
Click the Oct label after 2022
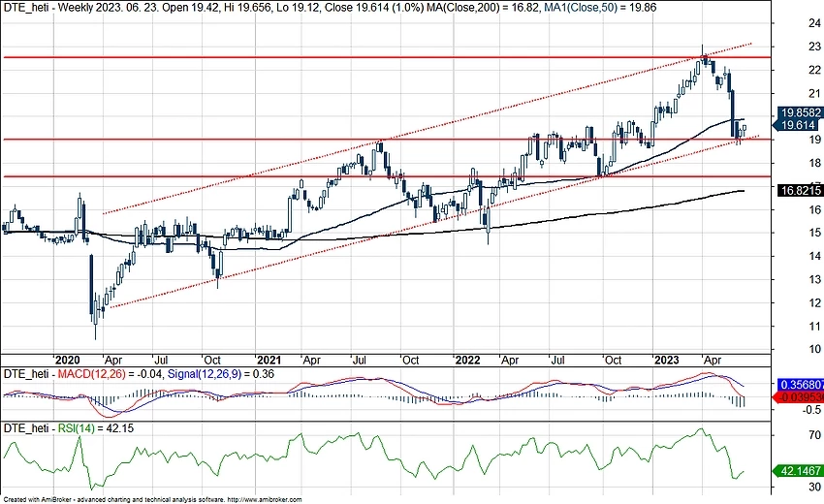coord(613,360)
